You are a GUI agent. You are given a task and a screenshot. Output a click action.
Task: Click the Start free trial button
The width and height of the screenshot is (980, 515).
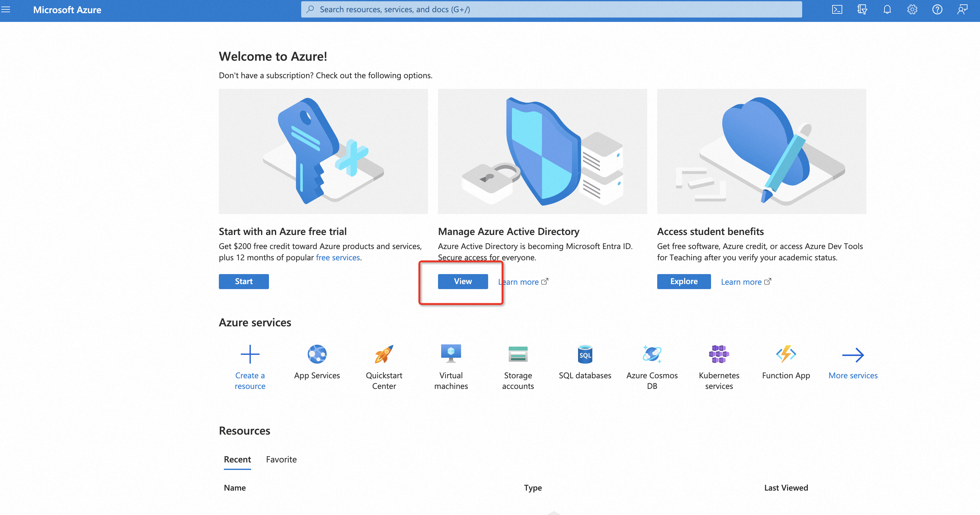[244, 281]
